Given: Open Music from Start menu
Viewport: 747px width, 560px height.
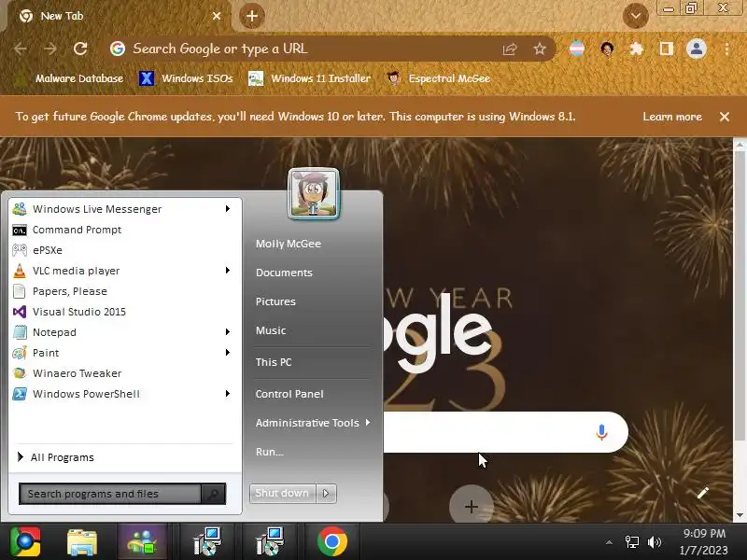Looking at the screenshot, I should point(271,330).
